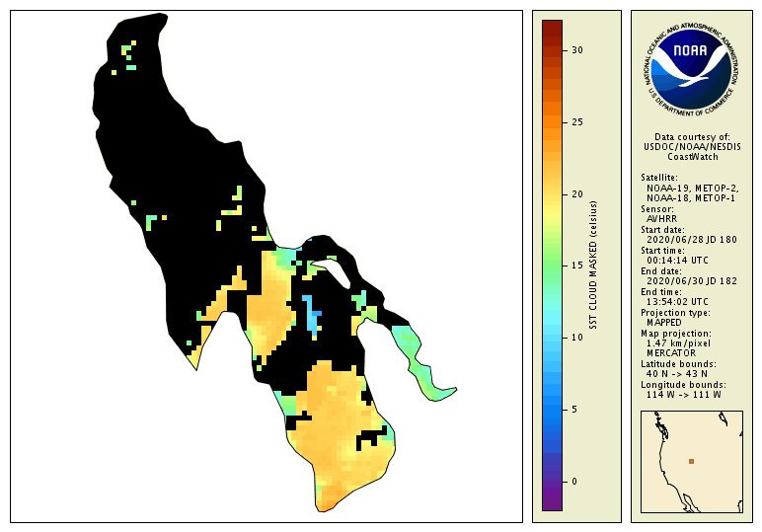The image size is (762, 532).
Task: Click the NOAA logo emblem
Action: click(x=691, y=69)
